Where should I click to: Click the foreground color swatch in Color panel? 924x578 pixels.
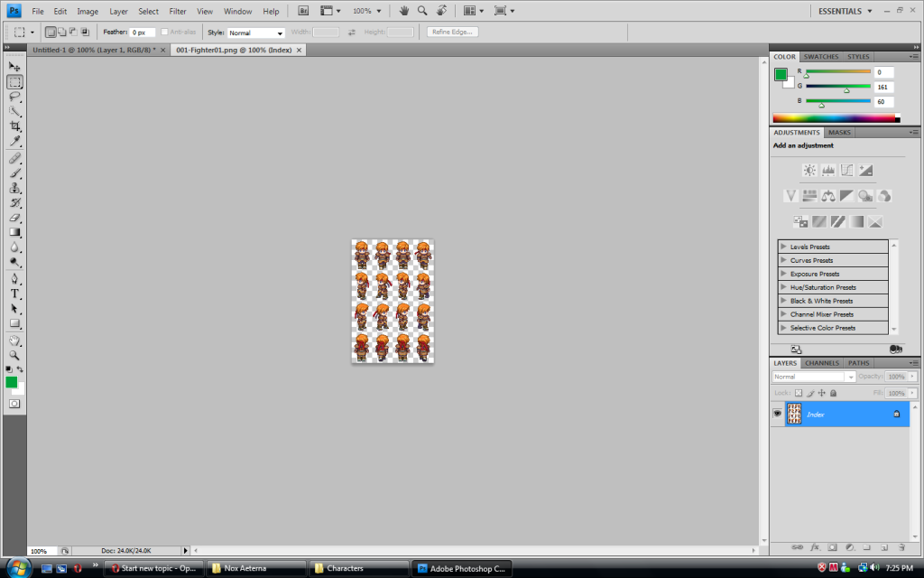pos(781,74)
